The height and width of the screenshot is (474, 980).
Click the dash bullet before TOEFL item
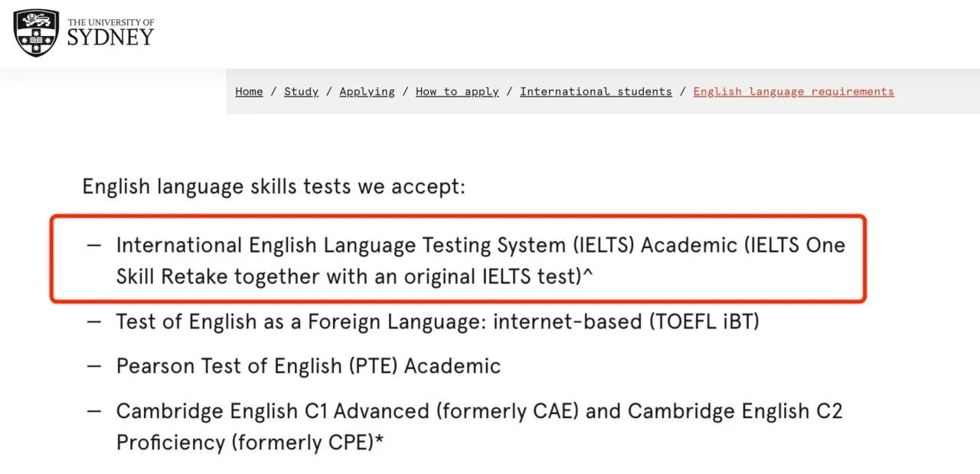click(93, 322)
